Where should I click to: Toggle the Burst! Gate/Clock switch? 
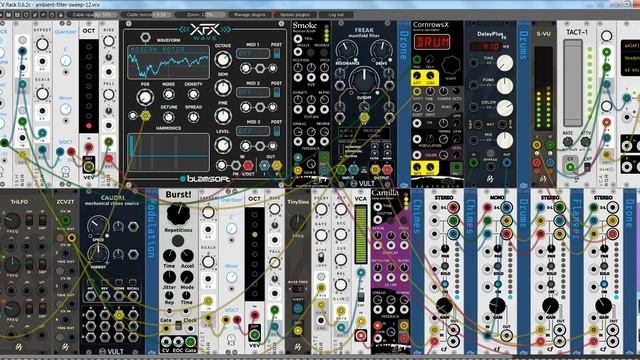(178, 326)
